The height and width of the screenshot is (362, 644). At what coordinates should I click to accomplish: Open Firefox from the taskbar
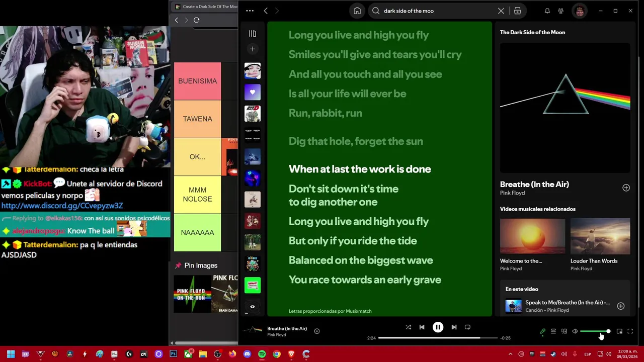tap(232, 354)
